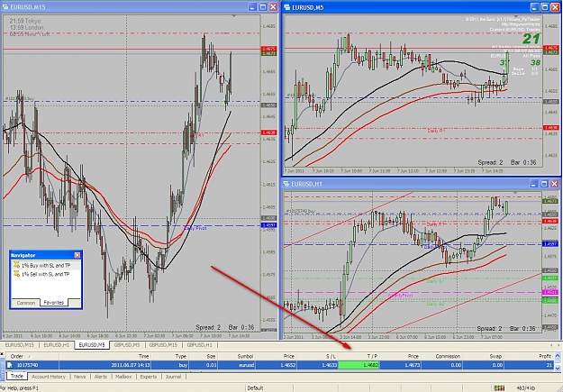Open the GBPUSD,H1 chart tab
Image resolution: width=563 pixels, height=392 pixels.
pos(200,345)
